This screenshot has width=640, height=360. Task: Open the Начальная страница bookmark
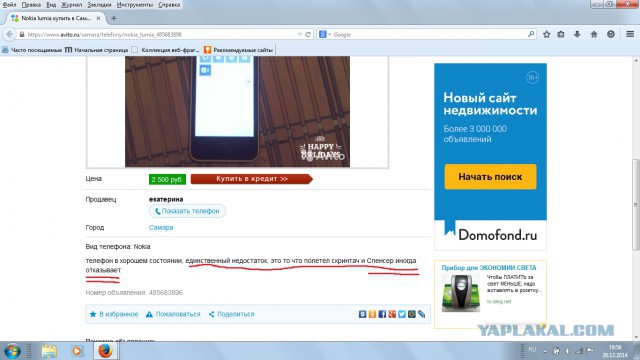tap(97, 50)
